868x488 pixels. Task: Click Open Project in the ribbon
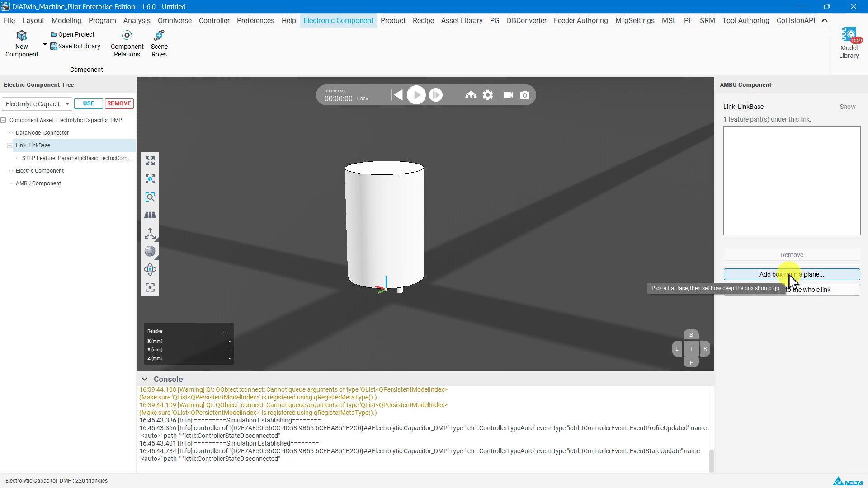(x=72, y=34)
